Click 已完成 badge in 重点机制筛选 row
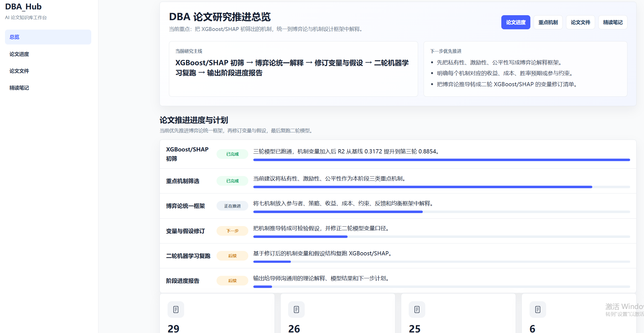Image resolution: width=644 pixels, height=333 pixels. 232,181
